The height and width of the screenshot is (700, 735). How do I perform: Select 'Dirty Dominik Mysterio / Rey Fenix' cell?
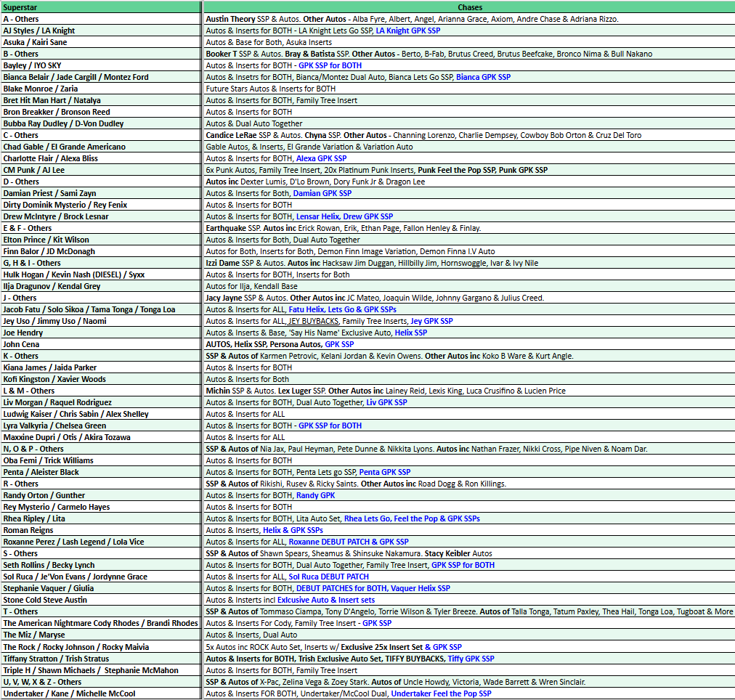101,205
